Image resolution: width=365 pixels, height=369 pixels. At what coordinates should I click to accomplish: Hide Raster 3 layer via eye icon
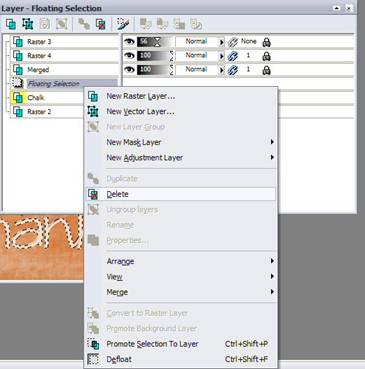pyautogui.click(x=129, y=42)
